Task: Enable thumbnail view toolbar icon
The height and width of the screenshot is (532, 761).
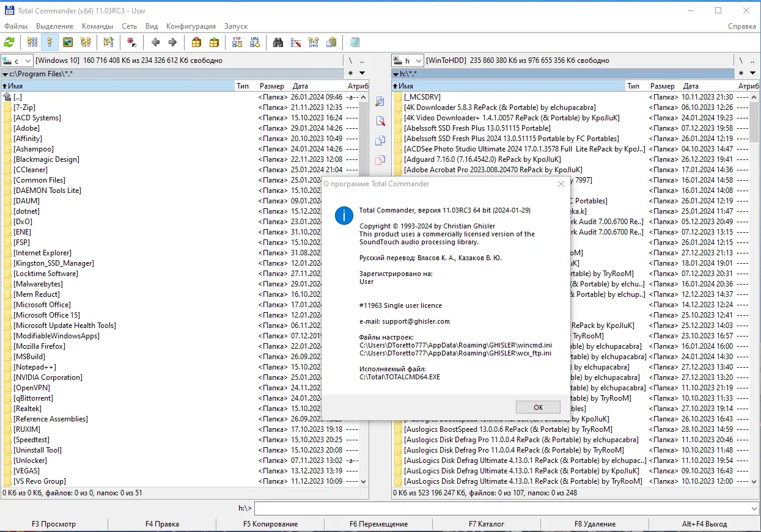Action: coord(68,42)
